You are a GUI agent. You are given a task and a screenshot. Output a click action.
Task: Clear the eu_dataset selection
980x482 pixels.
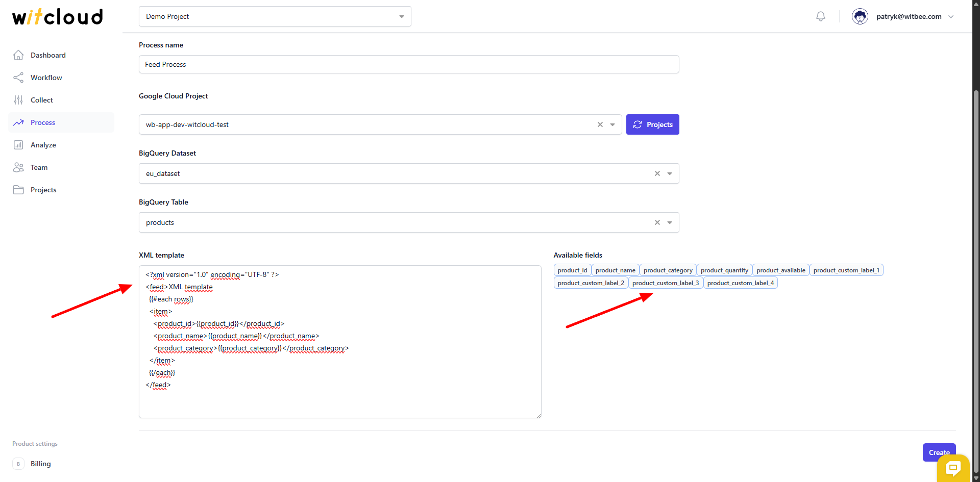657,173
